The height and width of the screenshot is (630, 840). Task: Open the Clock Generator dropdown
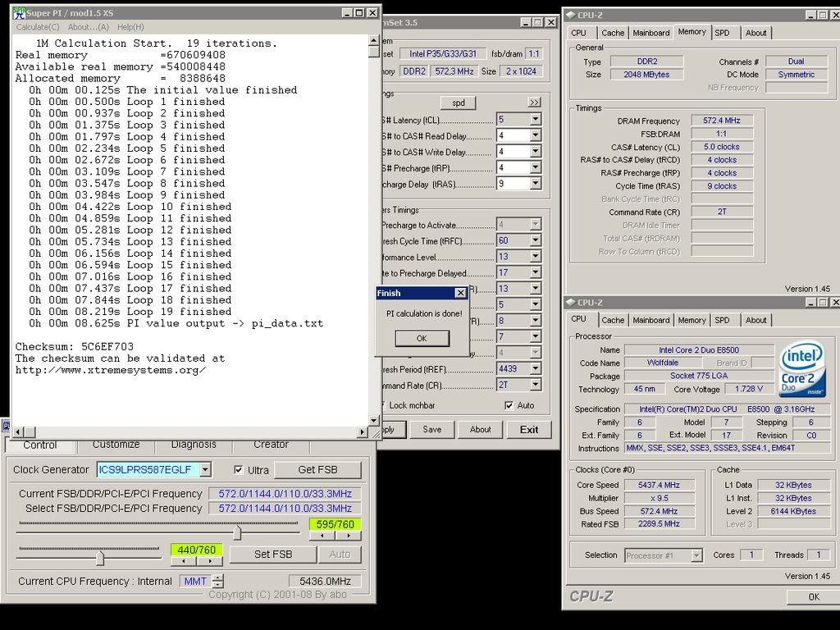(x=205, y=470)
